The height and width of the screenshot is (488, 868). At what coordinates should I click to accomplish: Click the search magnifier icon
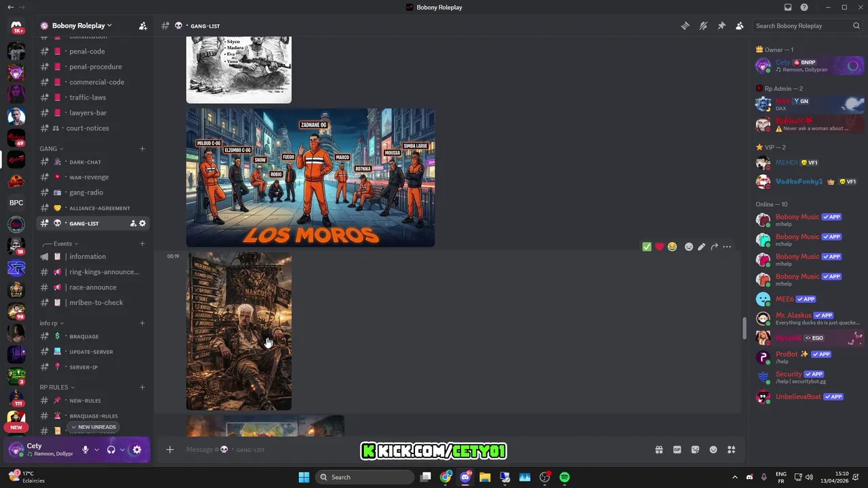856,26
